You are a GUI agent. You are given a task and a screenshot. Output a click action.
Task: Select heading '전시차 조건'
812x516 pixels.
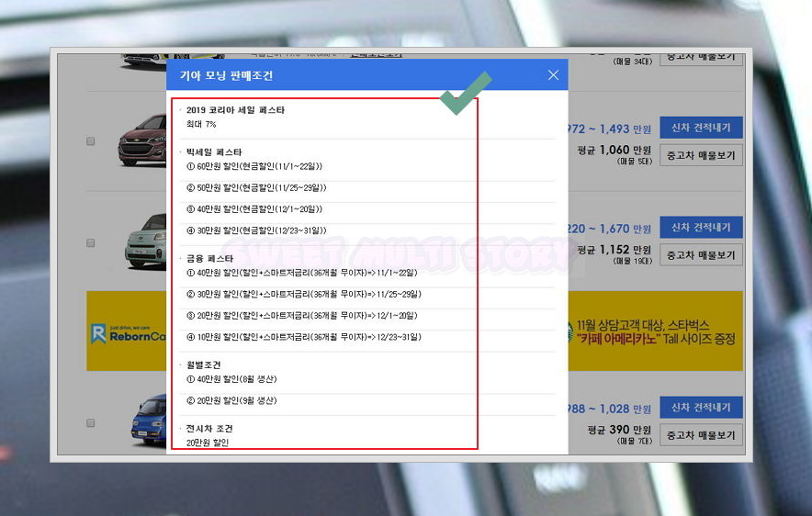(x=209, y=429)
